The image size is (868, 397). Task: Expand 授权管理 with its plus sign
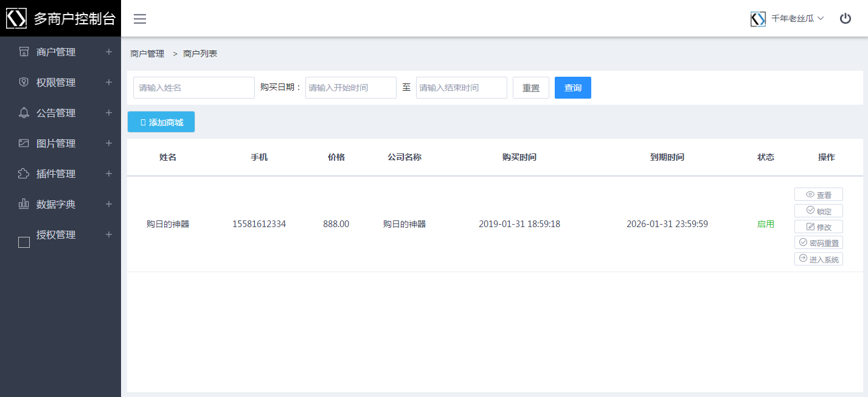[x=109, y=234]
